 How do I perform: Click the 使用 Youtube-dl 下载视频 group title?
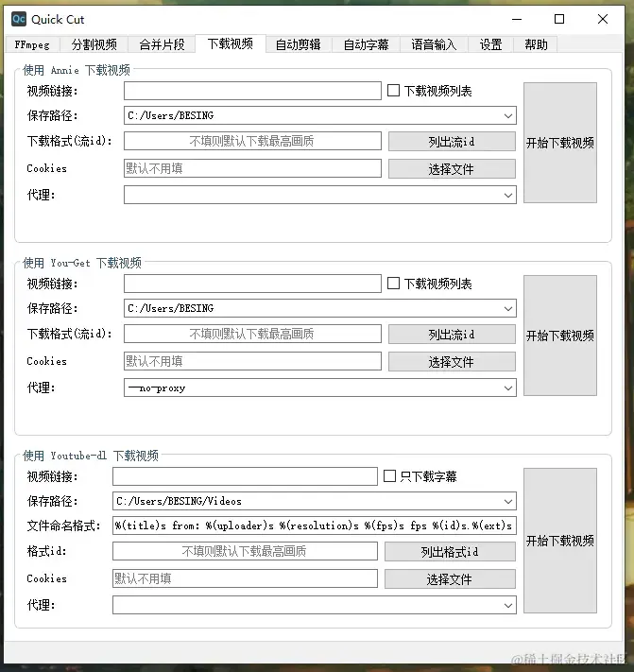point(91,456)
